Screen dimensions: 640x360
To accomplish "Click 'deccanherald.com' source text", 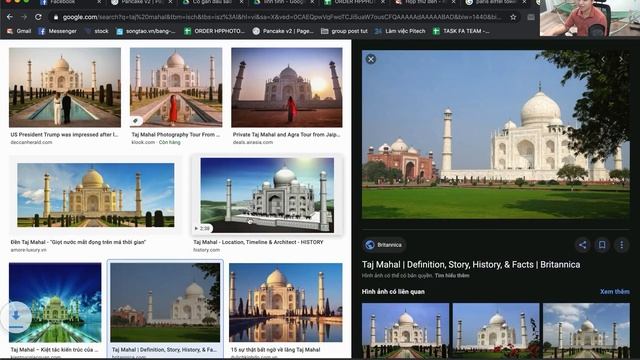I will coord(31,142).
